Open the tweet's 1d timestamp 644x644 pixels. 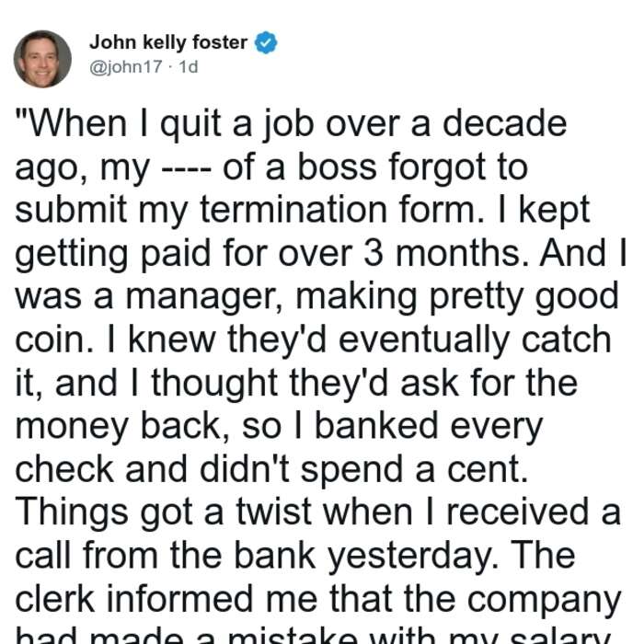[x=189, y=67]
